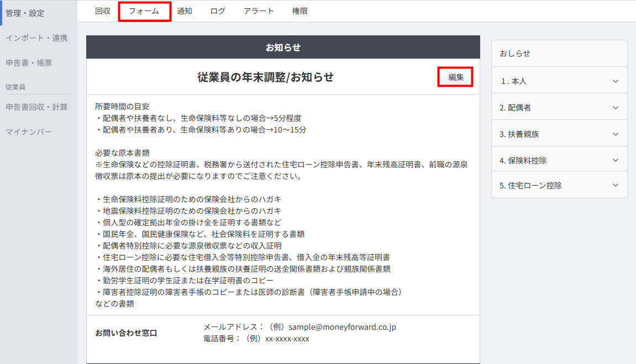Open the ログ tab
636x364 pixels.
(217, 12)
